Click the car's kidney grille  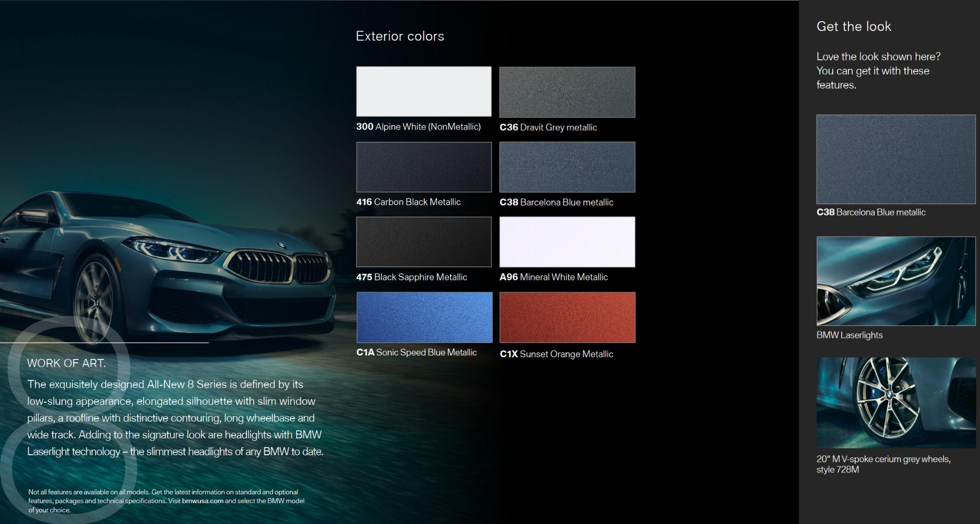[x=278, y=266]
